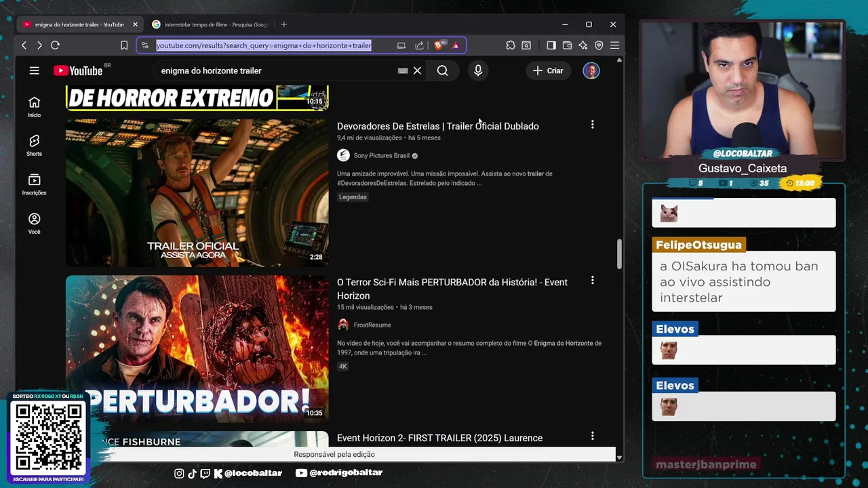Reload the current page
Screen dimensions: 868x488
pyautogui.click(x=56, y=45)
